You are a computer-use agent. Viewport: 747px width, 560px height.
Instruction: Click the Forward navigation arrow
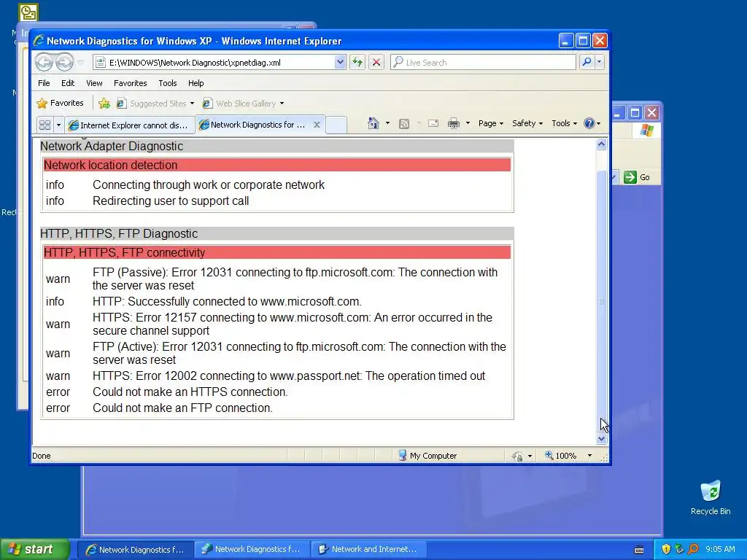coord(64,62)
